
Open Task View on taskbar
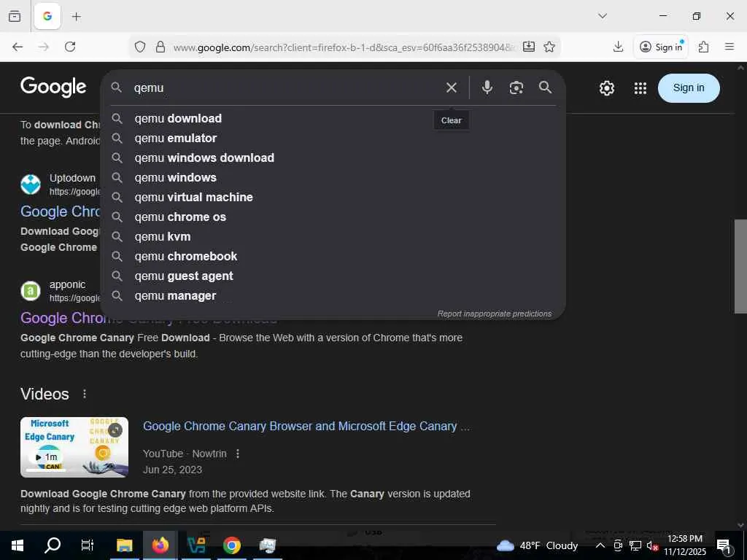click(x=88, y=545)
